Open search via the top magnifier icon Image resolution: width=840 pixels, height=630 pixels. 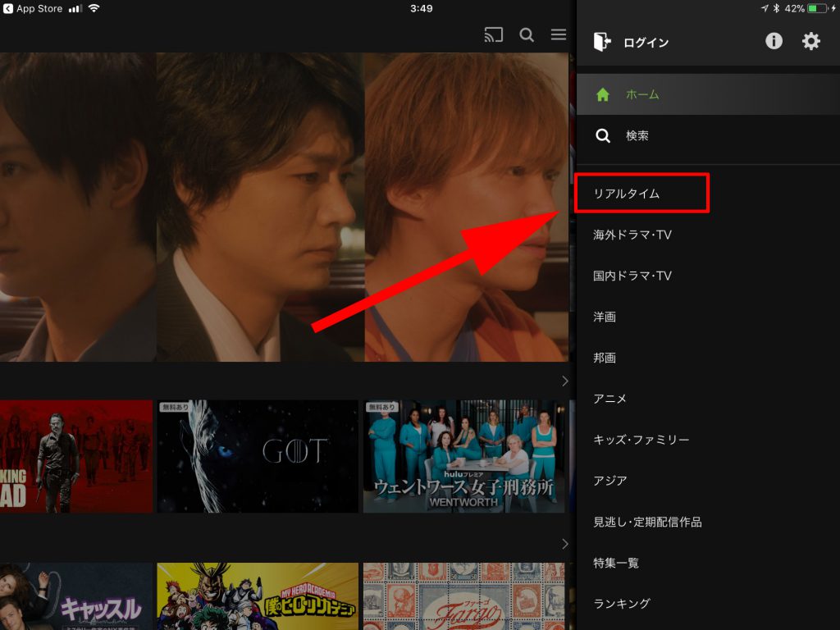[x=527, y=34]
